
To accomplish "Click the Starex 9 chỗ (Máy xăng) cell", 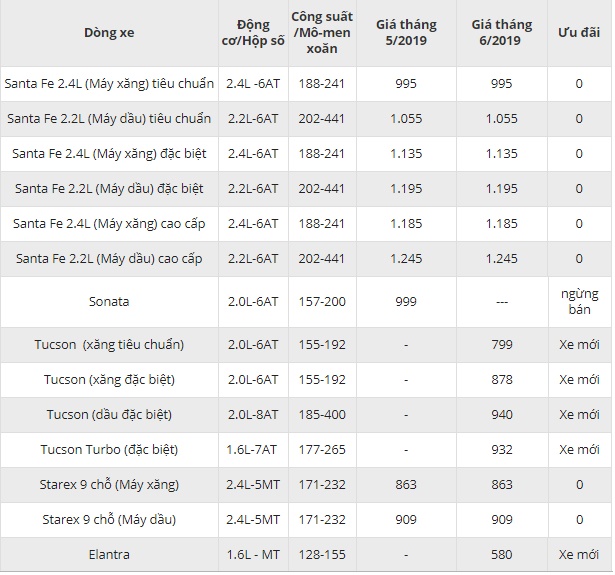I will [x=109, y=485].
